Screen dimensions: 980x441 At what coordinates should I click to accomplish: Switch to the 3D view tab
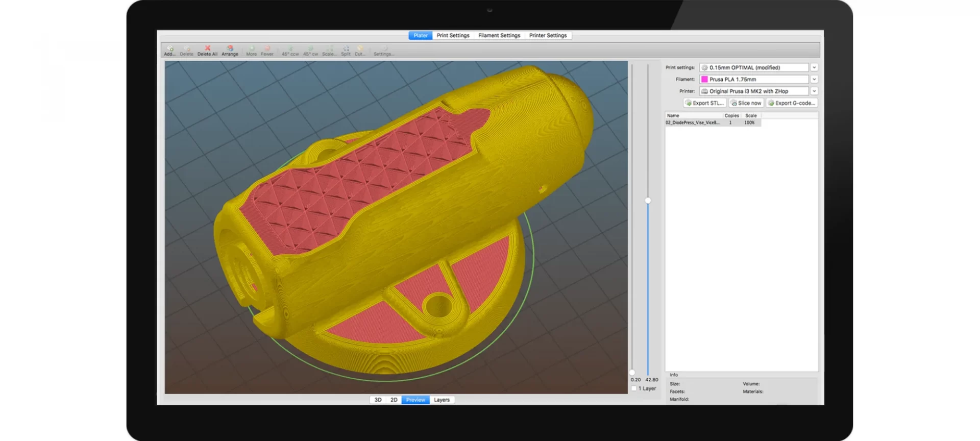point(378,400)
